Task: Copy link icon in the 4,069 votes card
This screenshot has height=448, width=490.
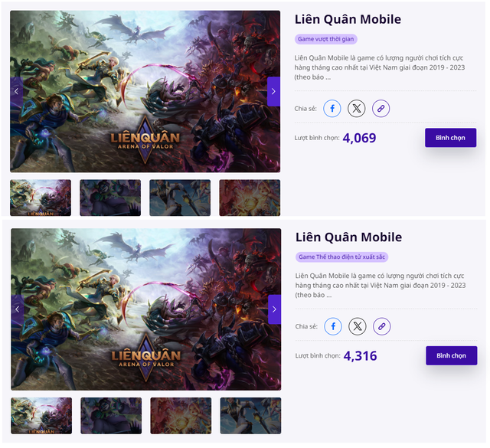Action: pyautogui.click(x=381, y=109)
